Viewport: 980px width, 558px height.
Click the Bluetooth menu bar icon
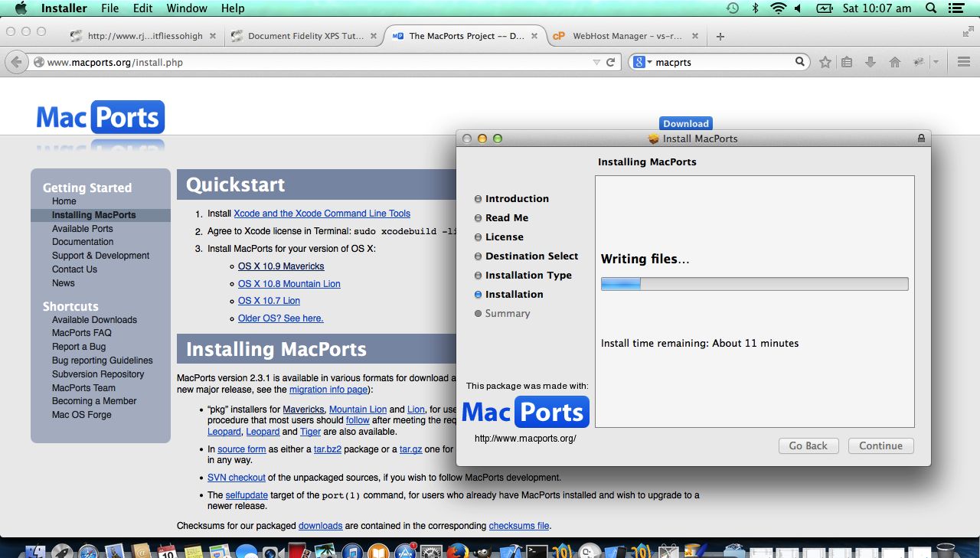pyautogui.click(x=755, y=8)
